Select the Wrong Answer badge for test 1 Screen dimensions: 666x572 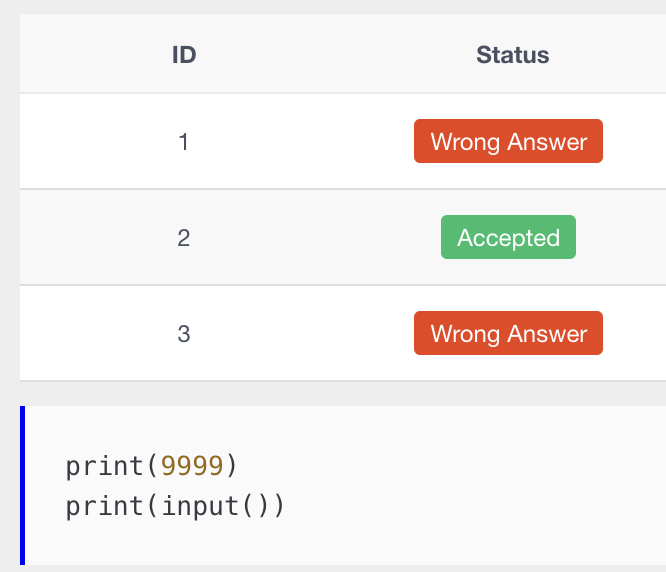coord(508,141)
